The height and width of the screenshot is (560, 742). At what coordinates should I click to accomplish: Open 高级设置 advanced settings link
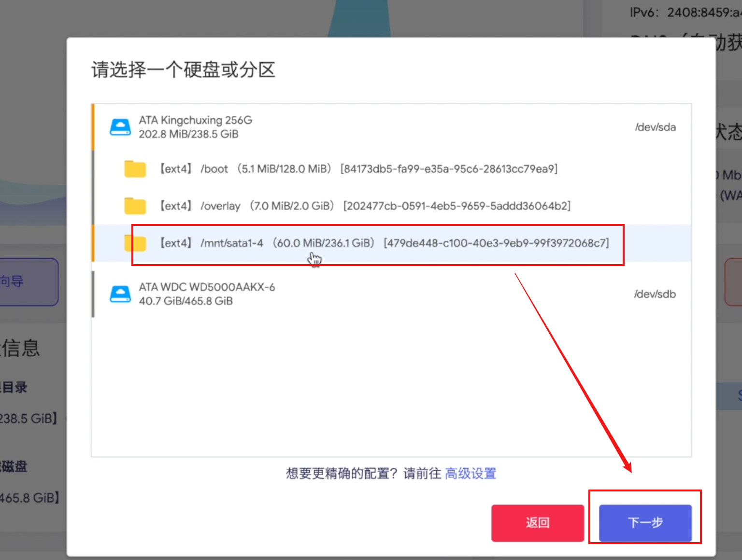coord(470,474)
